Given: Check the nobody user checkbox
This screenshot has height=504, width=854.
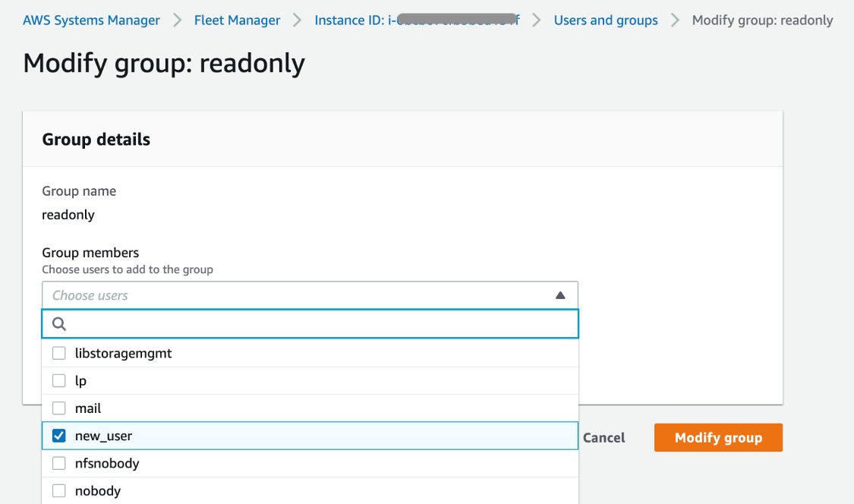Looking at the screenshot, I should pos(58,490).
